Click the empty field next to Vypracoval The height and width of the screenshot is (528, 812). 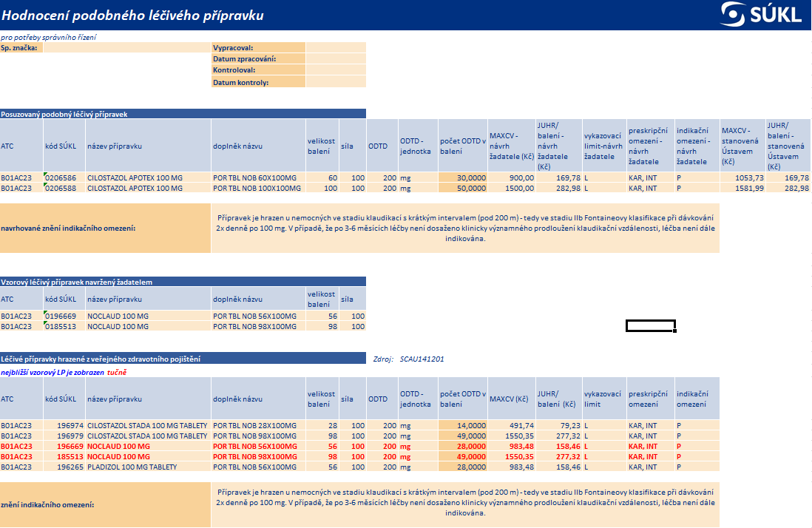point(336,47)
